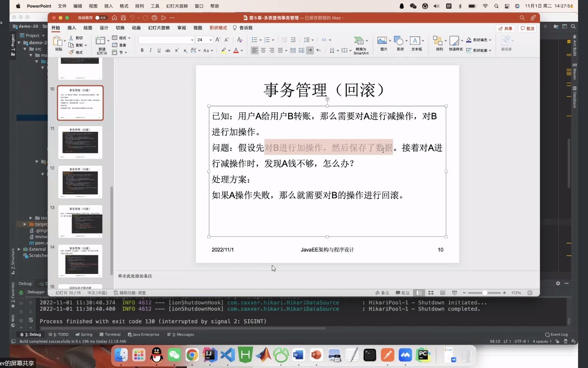Pick the format painter brush
Viewport: 588px width, 368px height.
[71, 52]
